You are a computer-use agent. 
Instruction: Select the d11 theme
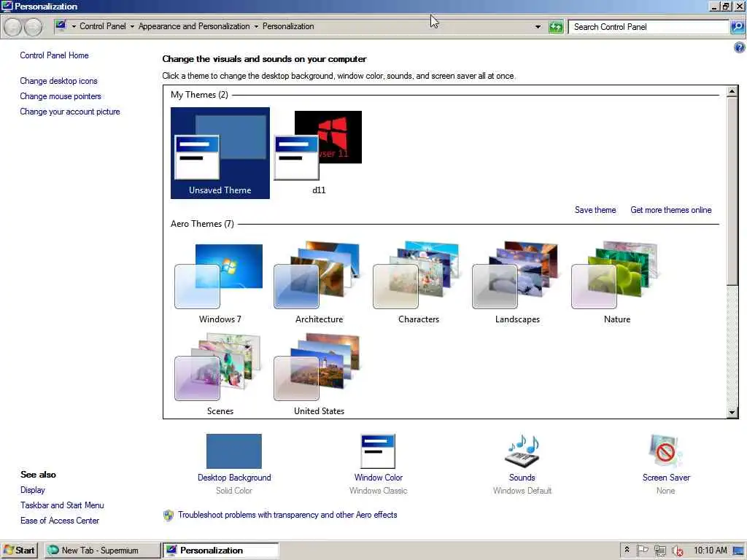[x=319, y=153]
